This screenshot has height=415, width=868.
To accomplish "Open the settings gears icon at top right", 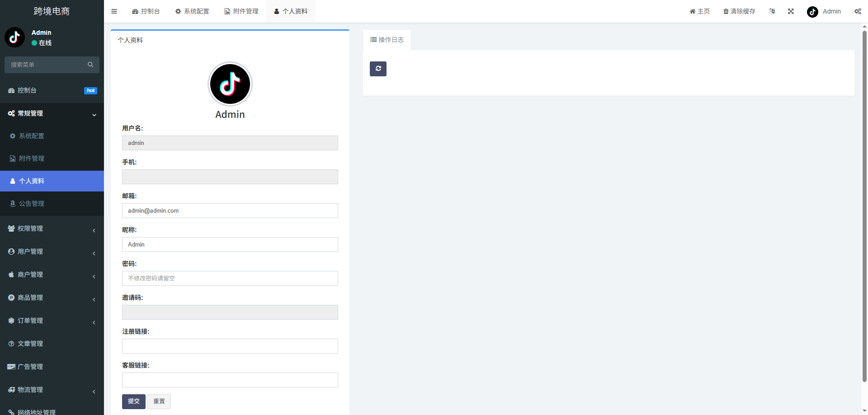I will coord(858,11).
